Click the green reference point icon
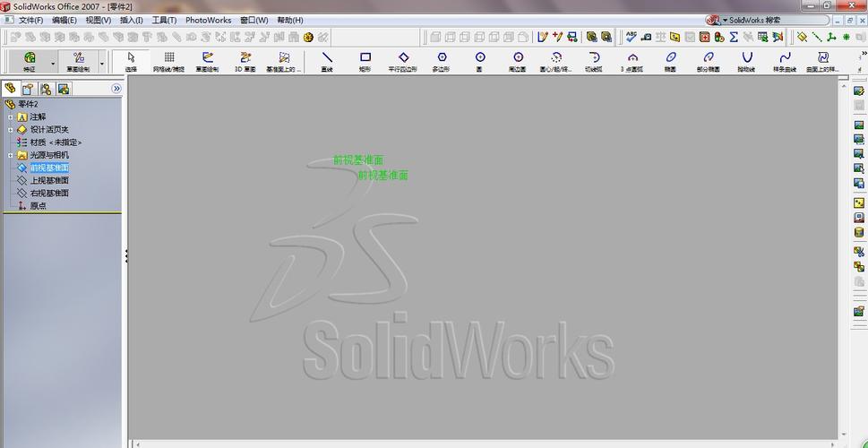The width and height of the screenshot is (868, 448). (x=846, y=37)
